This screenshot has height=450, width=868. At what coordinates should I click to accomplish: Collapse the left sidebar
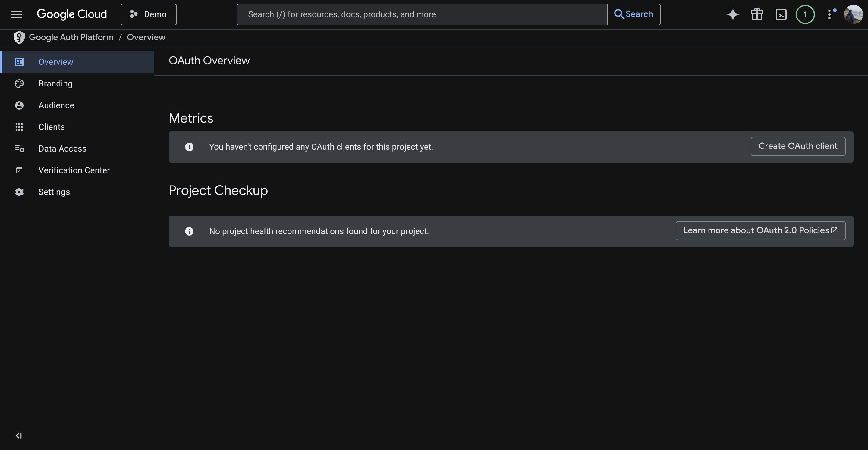pos(19,435)
